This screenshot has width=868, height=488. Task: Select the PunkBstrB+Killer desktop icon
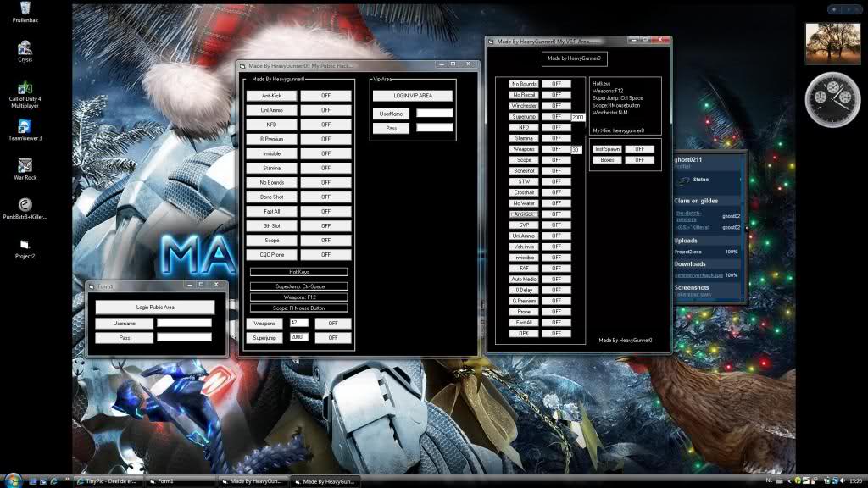pyautogui.click(x=25, y=208)
